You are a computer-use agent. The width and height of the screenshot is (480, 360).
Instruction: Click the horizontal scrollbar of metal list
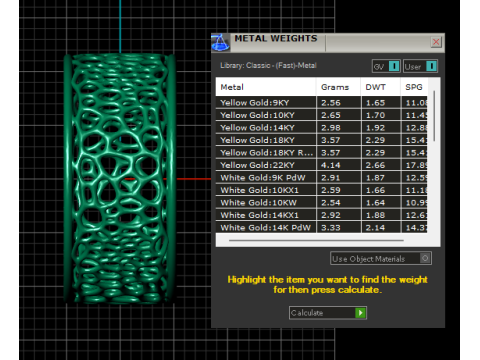(x=316, y=240)
